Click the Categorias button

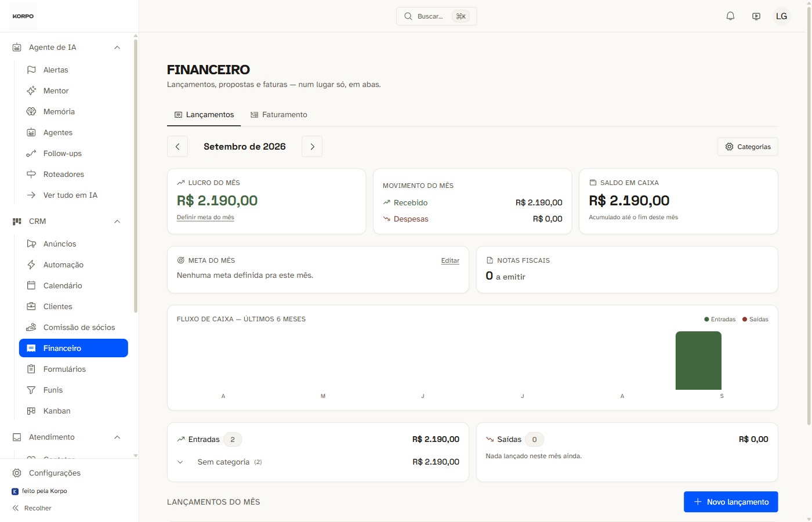748,147
